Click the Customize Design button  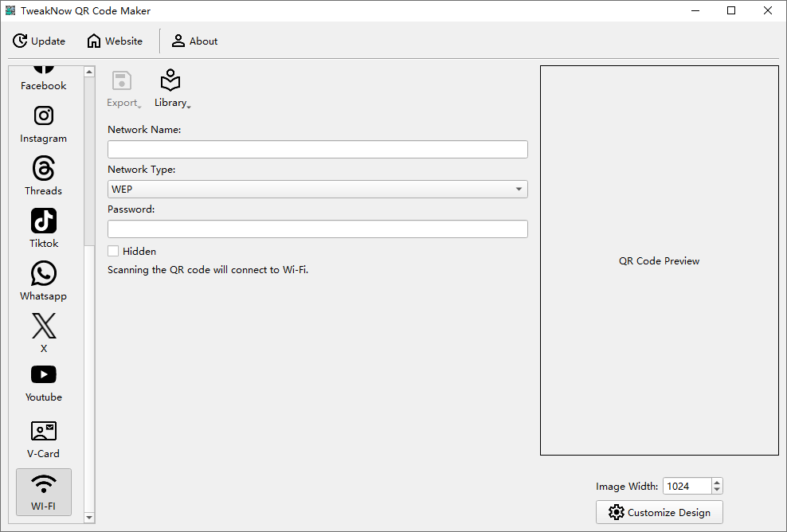pyautogui.click(x=660, y=512)
